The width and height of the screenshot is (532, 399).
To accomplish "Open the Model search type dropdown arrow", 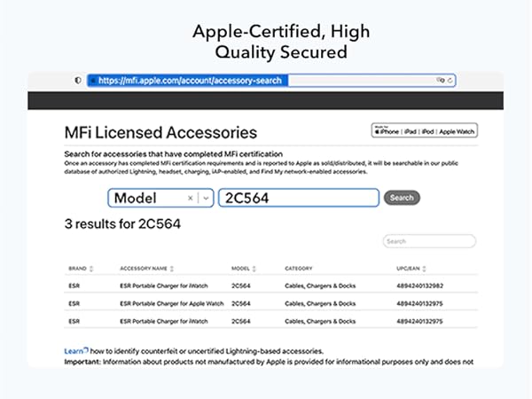I will pyautogui.click(x=206, y=198).
